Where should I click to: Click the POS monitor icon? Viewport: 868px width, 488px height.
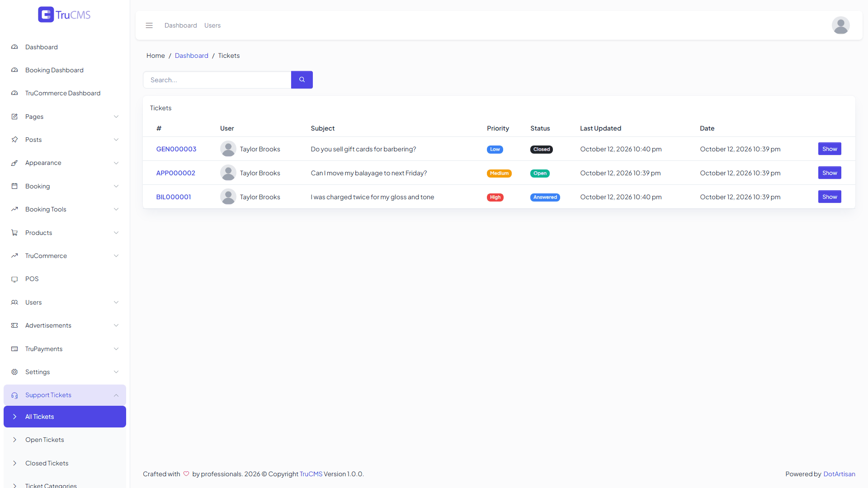[x=14, y=279]
